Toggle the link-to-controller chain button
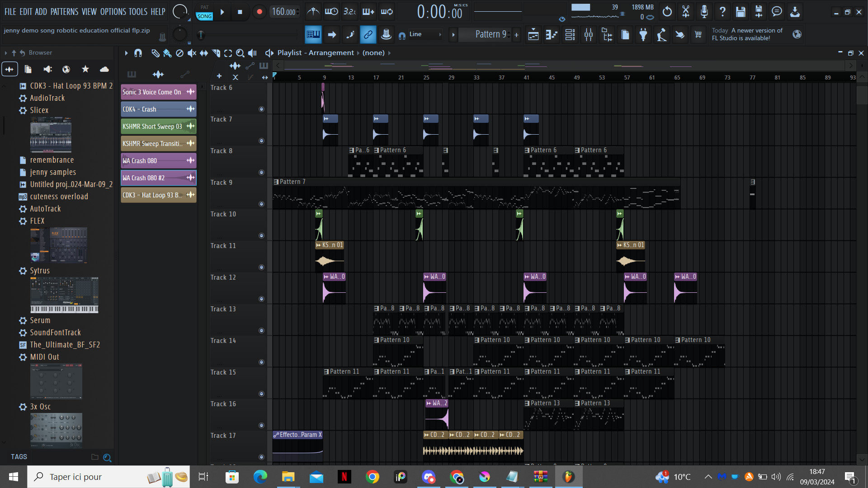The height and width of the screenshot is (488, 868). [x=368, y=34]
